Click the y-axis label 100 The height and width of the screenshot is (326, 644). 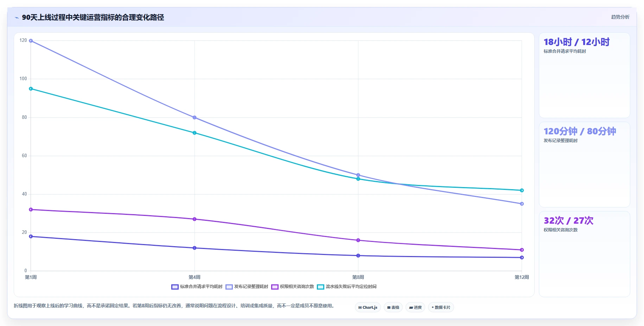click(23, 79)
